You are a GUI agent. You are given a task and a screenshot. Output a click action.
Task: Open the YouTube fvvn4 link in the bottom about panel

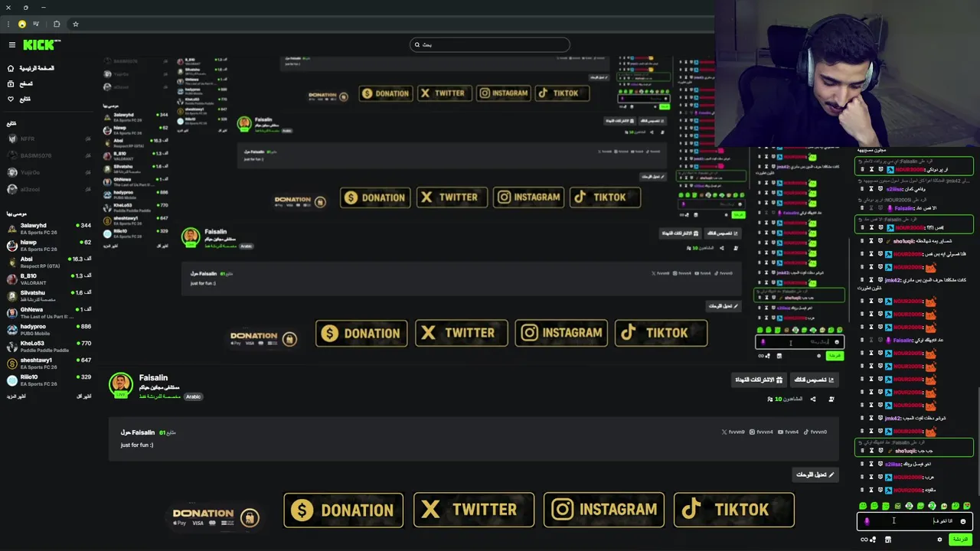tap(789, 432)
